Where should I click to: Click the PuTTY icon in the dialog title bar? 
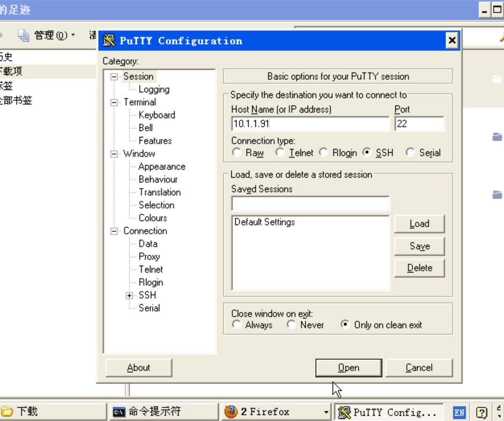tap(109, 41)
